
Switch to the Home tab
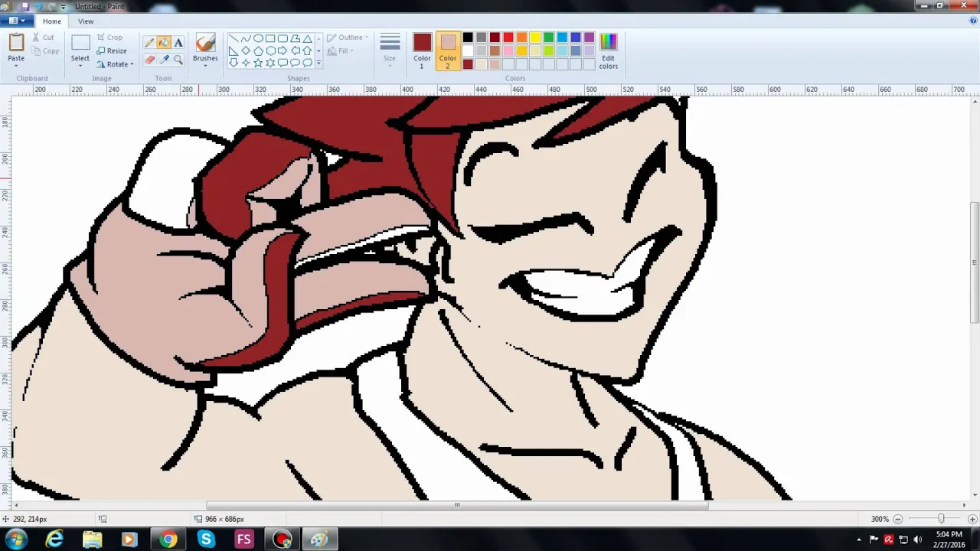[x=52, y=21]
